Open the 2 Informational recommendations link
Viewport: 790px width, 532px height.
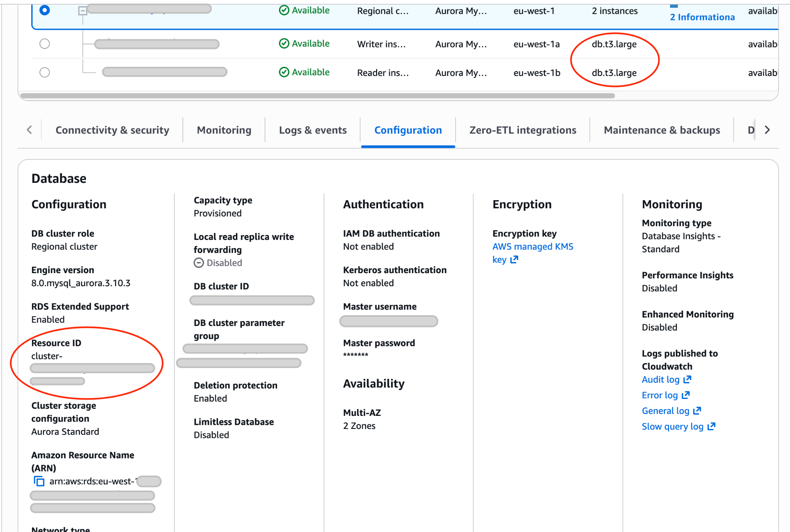coord(702,17)
